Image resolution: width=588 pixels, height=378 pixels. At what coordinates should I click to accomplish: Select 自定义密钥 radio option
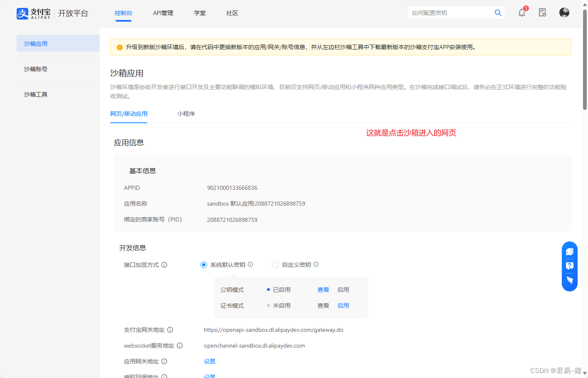click(275, 265)
